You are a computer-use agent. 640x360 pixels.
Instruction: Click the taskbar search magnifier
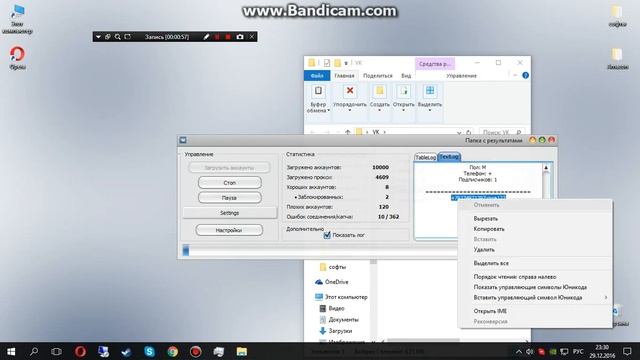(34, 351)
